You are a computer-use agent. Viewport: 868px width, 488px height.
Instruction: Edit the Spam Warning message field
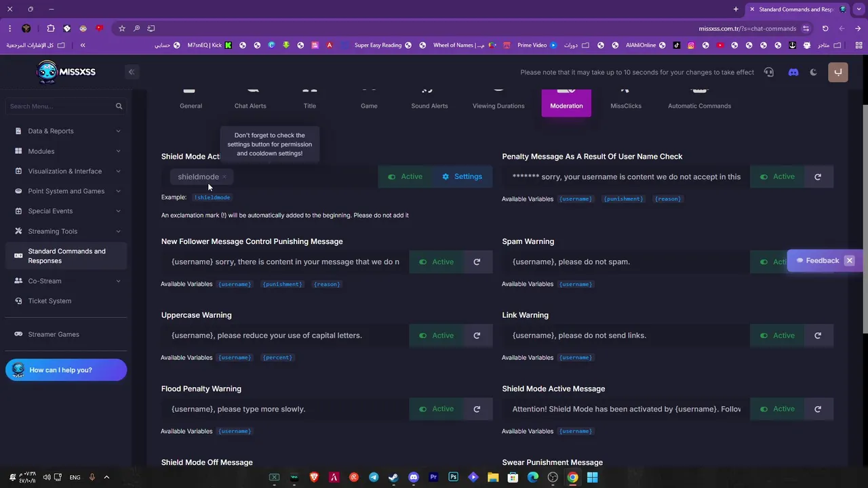[626, 262]
